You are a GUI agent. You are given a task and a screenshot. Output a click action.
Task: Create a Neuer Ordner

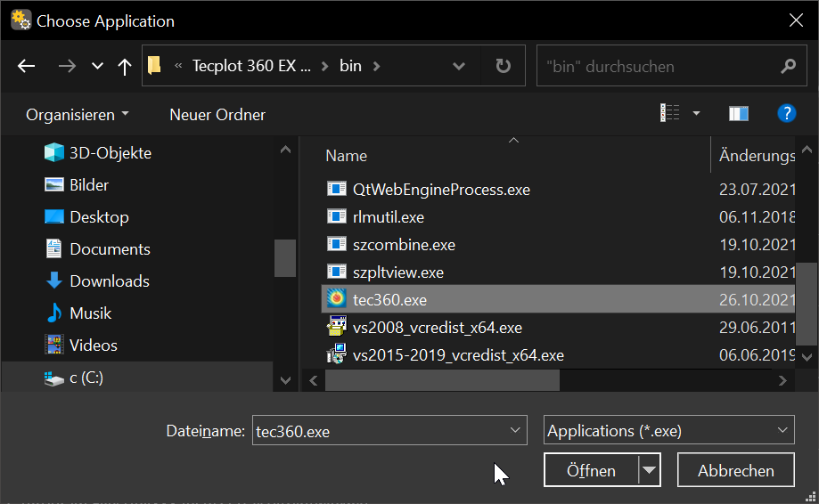coord(217,115)
